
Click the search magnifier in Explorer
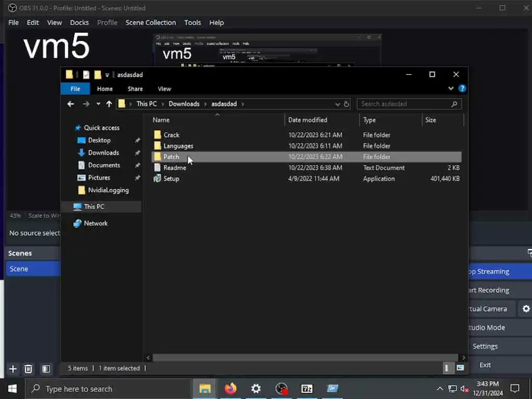tap(454, 104)
